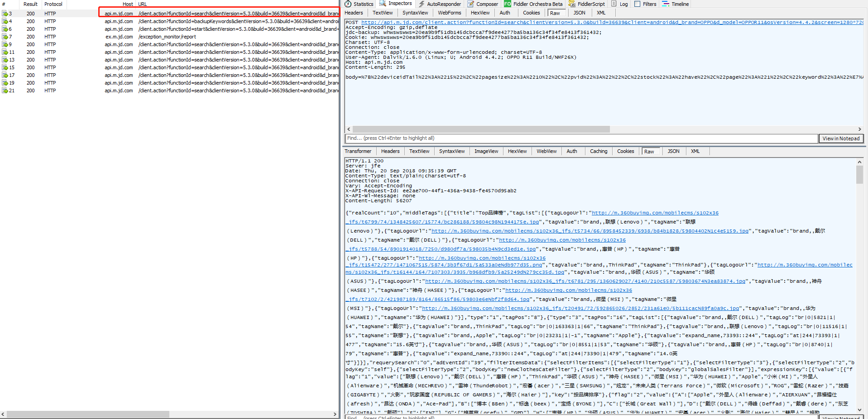The height and width of the screenshot is (419, 868).
Task: Select session 21 icon in list
Action: [5, 90]
